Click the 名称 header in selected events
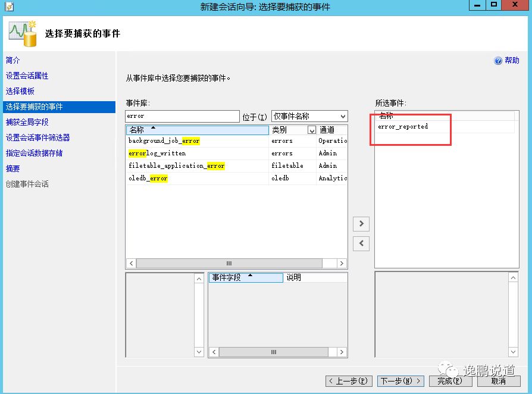 [445, 115]
